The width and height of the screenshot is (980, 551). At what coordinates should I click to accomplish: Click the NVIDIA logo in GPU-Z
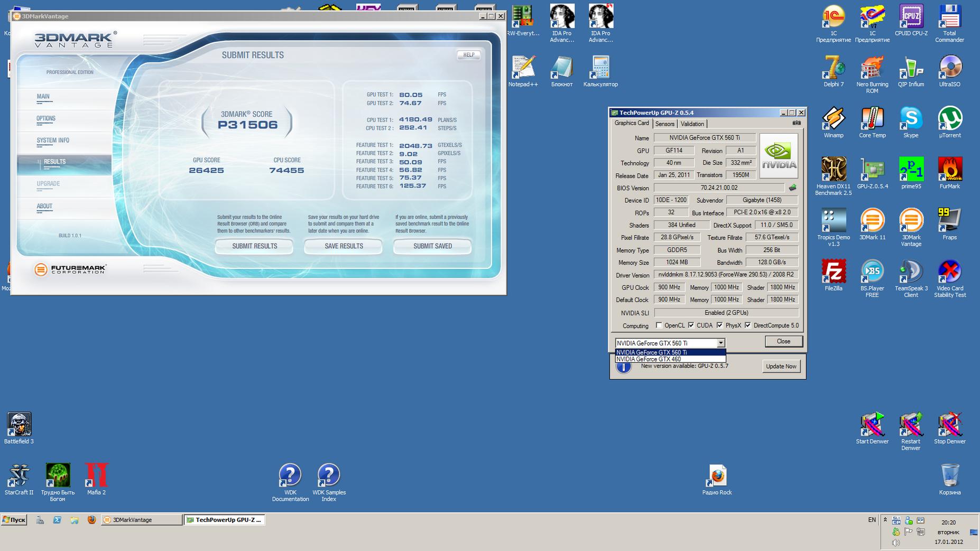click(779, 156)
